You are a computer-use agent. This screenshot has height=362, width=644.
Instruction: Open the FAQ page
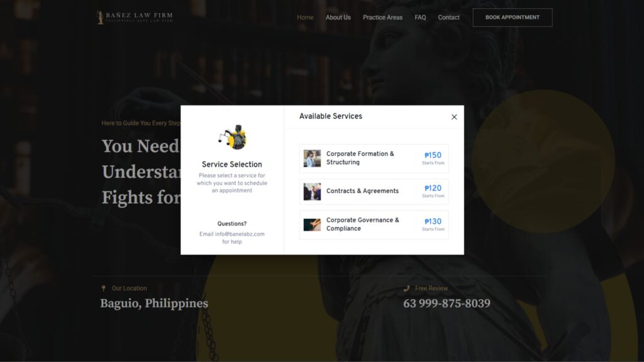pos(420,17)
